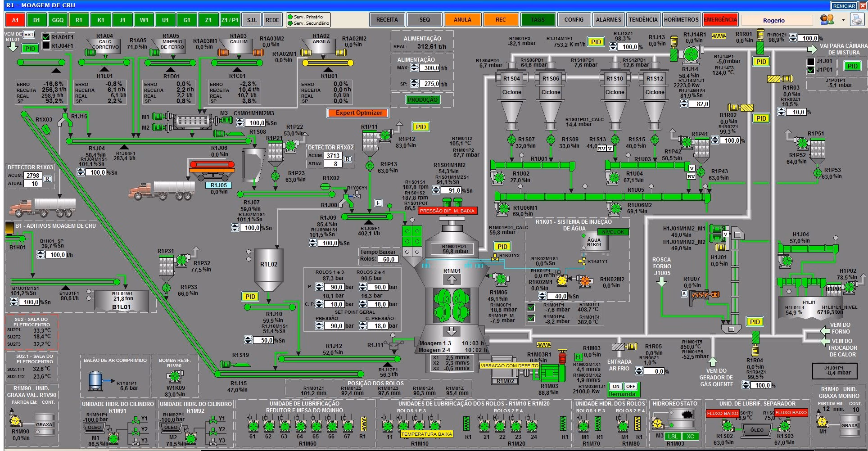Click the HORÍMETROS button

[x=681, y=20]
